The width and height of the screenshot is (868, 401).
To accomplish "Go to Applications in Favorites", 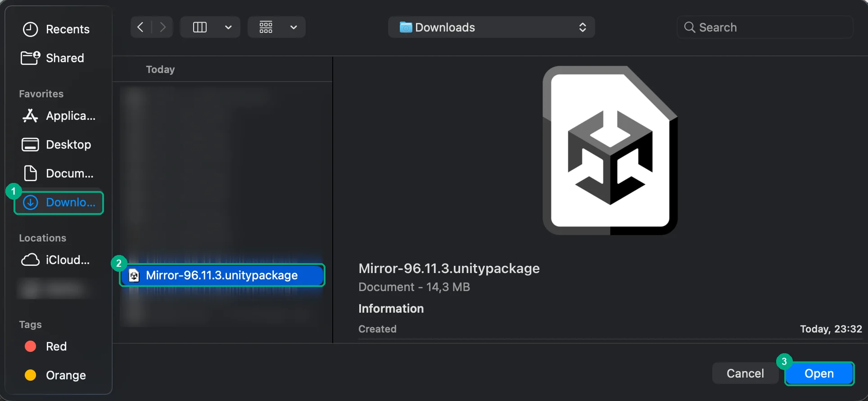I will tap(59, 116).
